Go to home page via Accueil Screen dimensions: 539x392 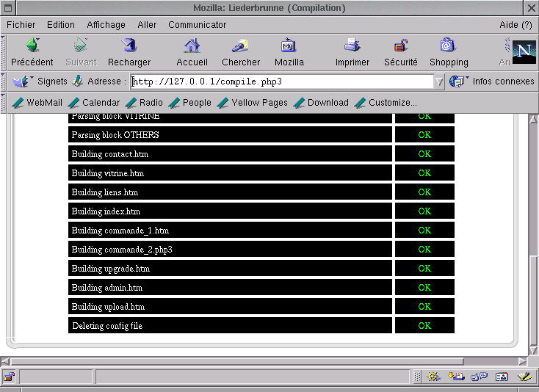192,52
